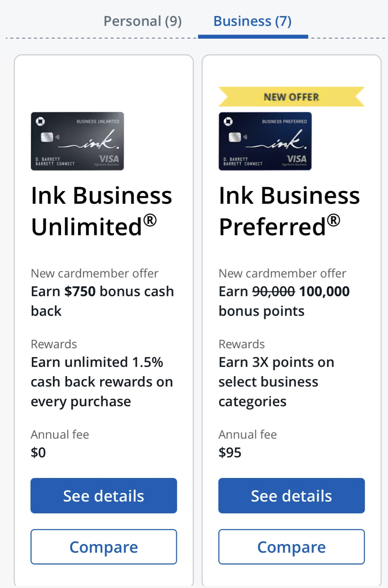
Task: Click the VISA logo on Business Unlimited card
Action: pos(109,159)
